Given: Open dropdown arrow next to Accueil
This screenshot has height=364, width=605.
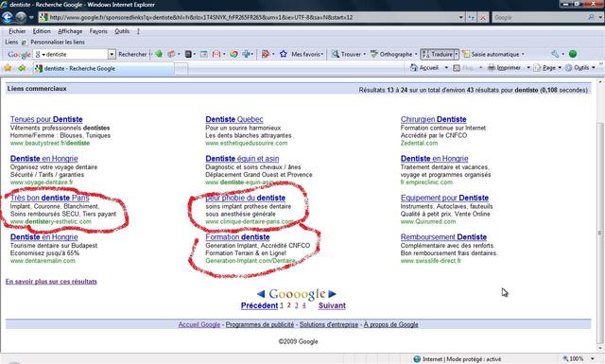Looking at the screenshot, I should (446, 68).
